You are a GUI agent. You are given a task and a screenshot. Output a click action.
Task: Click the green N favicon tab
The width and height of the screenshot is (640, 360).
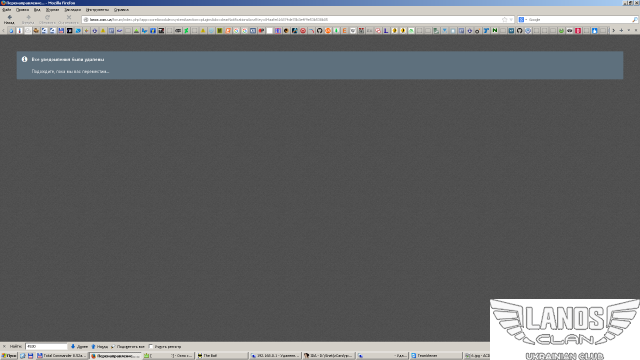(x=495, y=31)
